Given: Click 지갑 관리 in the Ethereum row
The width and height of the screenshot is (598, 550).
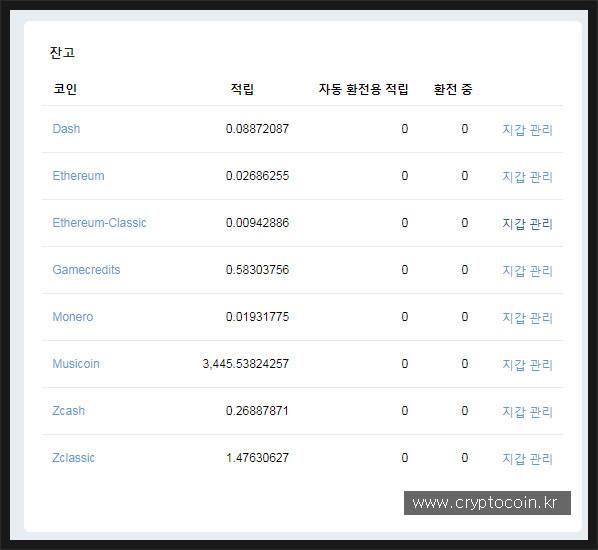Looking at the screenshot, I should pyautogui.click(x=527, y=177).
